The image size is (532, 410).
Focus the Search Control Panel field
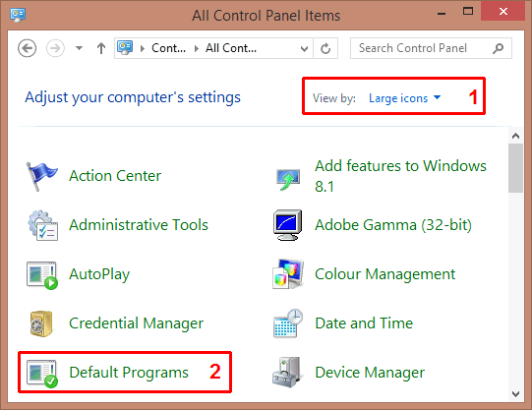[431, 48]
